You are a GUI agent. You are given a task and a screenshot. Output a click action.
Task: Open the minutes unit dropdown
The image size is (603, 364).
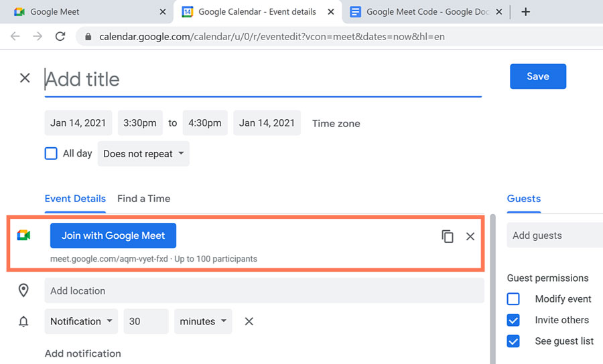[203, 321]
